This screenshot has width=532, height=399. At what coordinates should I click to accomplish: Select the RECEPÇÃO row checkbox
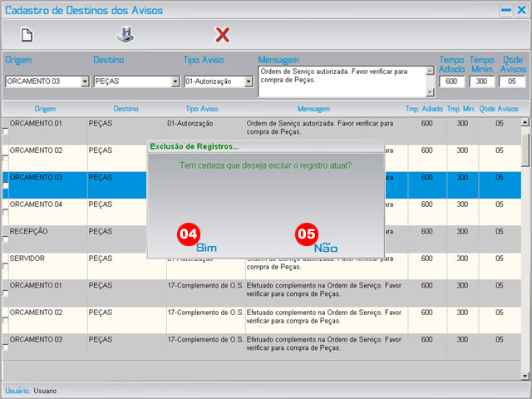tap(6, 239)
